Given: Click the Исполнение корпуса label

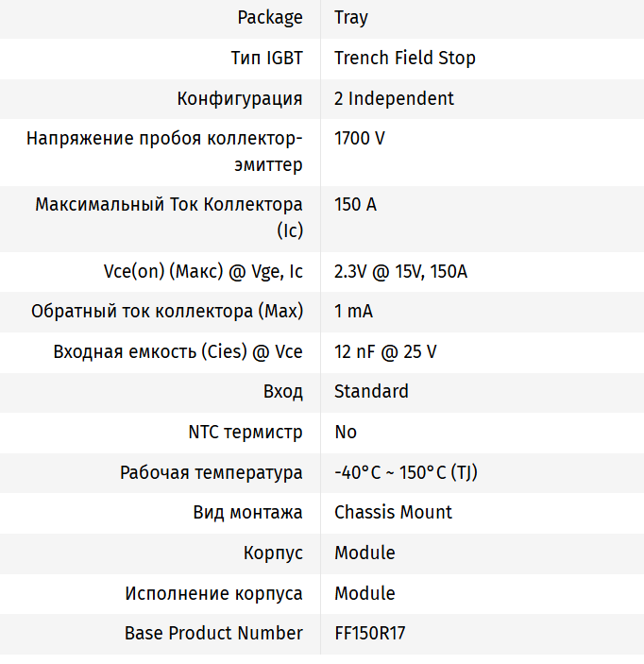Looking at the screenshot, I should 214,593.
